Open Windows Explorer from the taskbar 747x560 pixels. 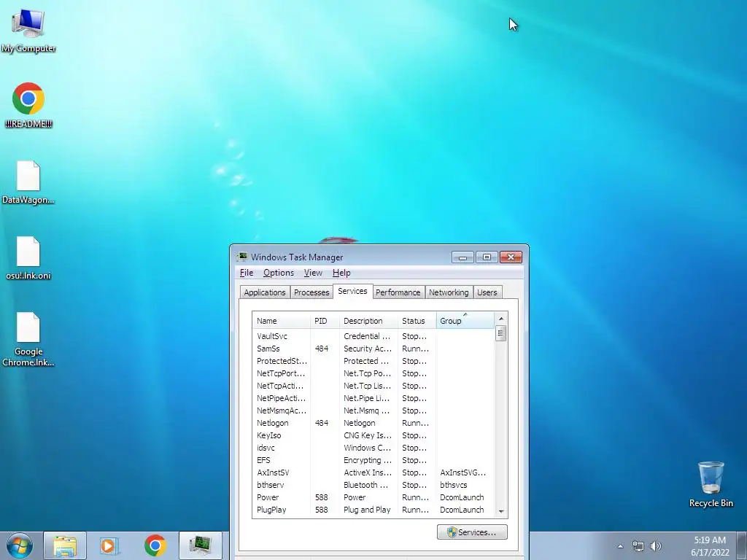point(65,545)
